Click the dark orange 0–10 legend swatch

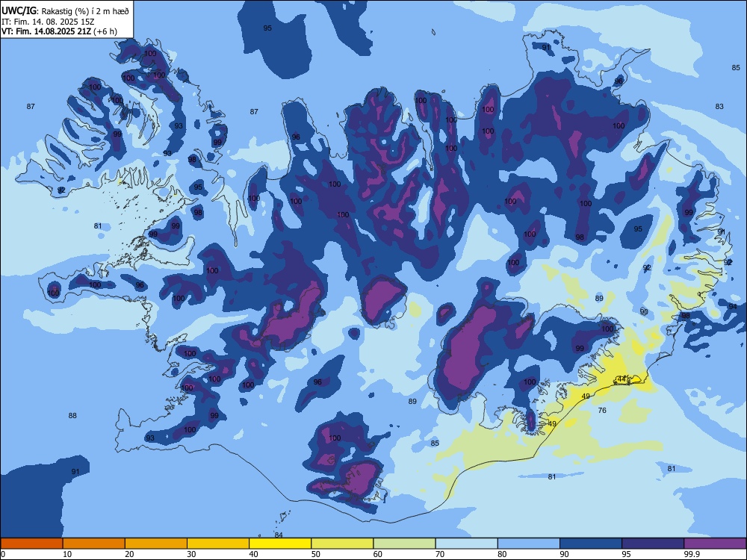pos(31,544)
